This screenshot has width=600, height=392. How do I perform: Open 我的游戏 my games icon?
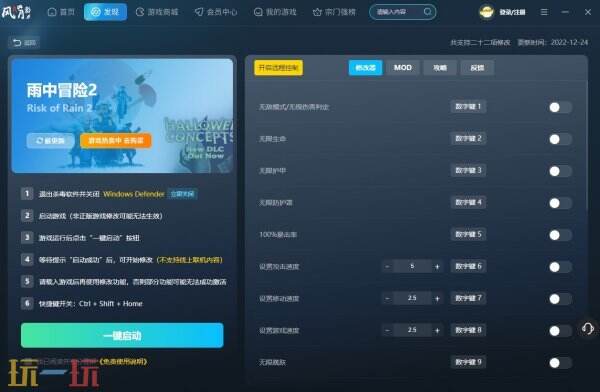pos(258,12)
